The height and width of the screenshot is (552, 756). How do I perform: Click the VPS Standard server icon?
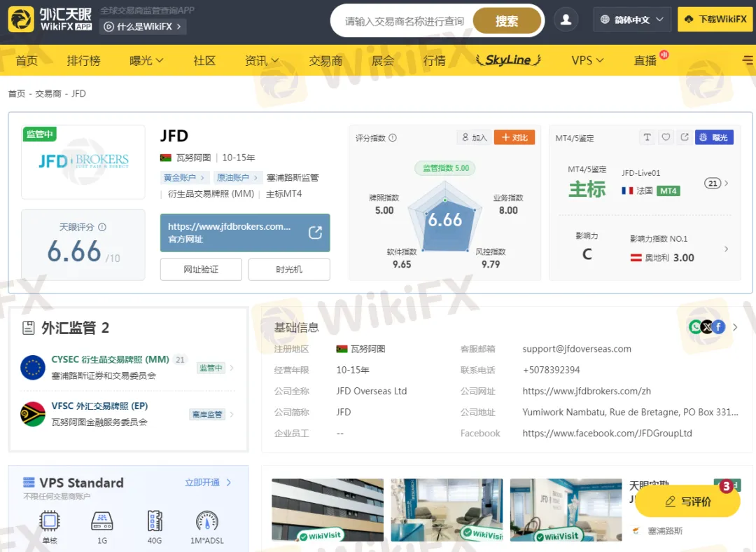(x=29, y=482)
